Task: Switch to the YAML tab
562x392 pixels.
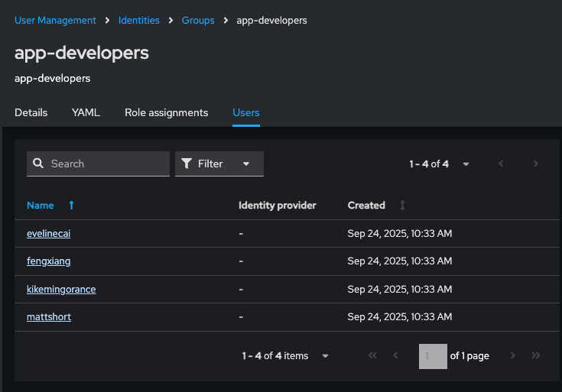Action: [x=86, y=112]
